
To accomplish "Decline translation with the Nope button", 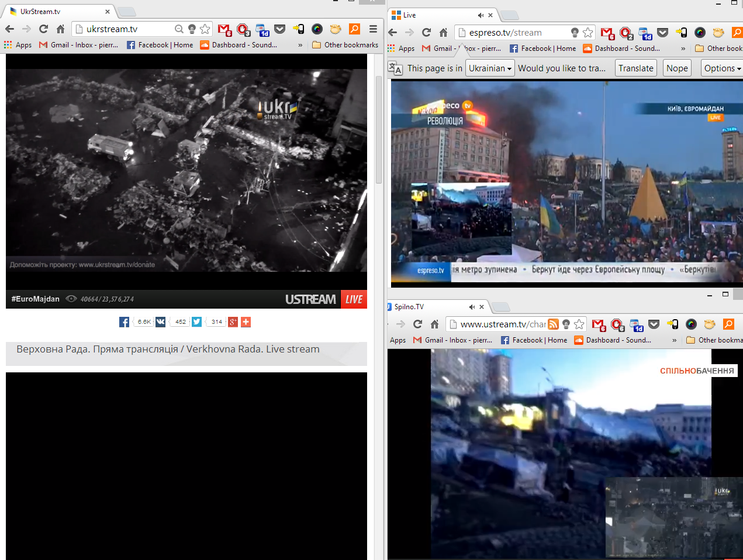I will point(677,68).
